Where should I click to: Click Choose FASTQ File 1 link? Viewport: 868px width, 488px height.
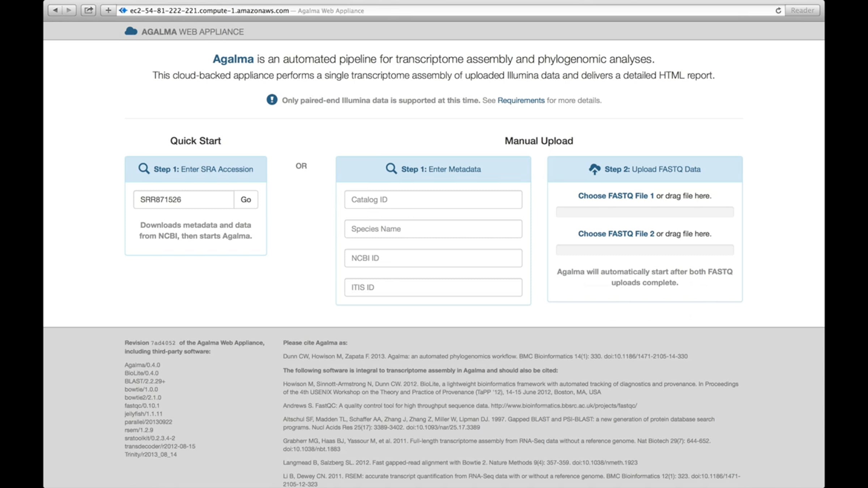[x=616, y=196]
